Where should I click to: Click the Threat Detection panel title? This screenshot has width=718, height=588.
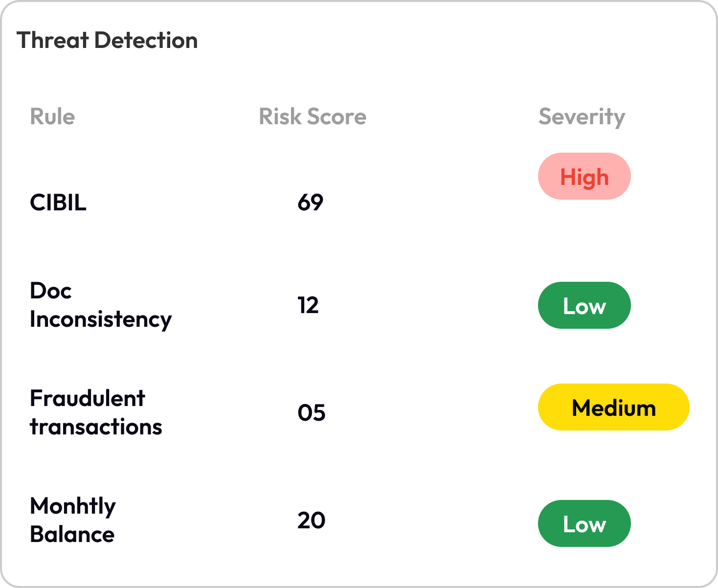tap(107, 41)
